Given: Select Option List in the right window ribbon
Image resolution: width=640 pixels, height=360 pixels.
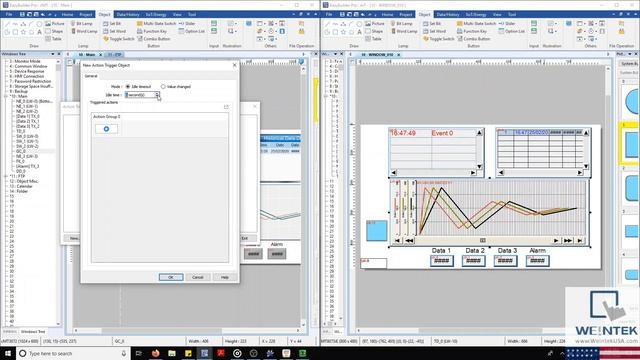Looking at the screenshot, I should tap(511, 31).
